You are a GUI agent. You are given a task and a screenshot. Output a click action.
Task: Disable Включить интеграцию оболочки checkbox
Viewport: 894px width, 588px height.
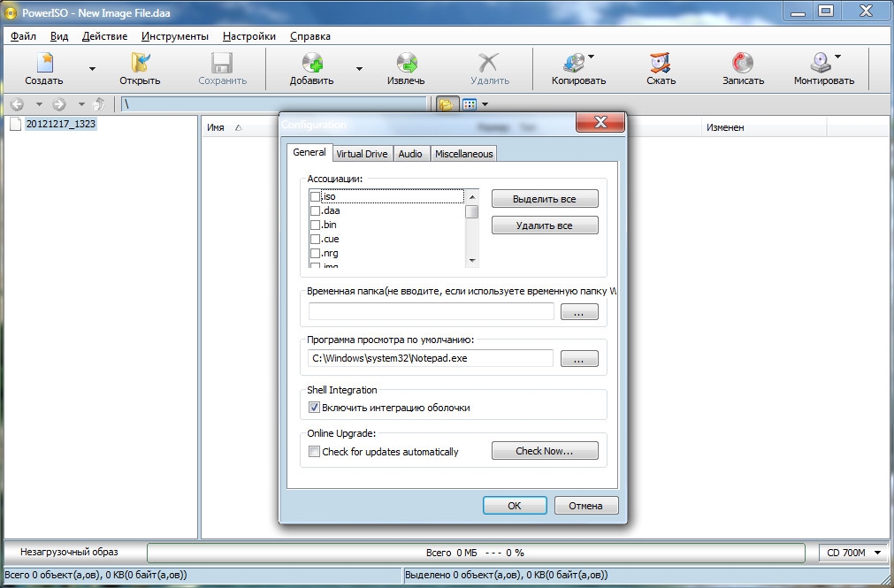coord(314,408)
